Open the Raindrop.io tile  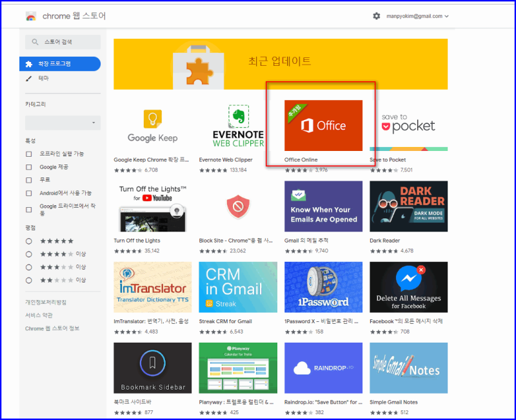click(324, 368)
